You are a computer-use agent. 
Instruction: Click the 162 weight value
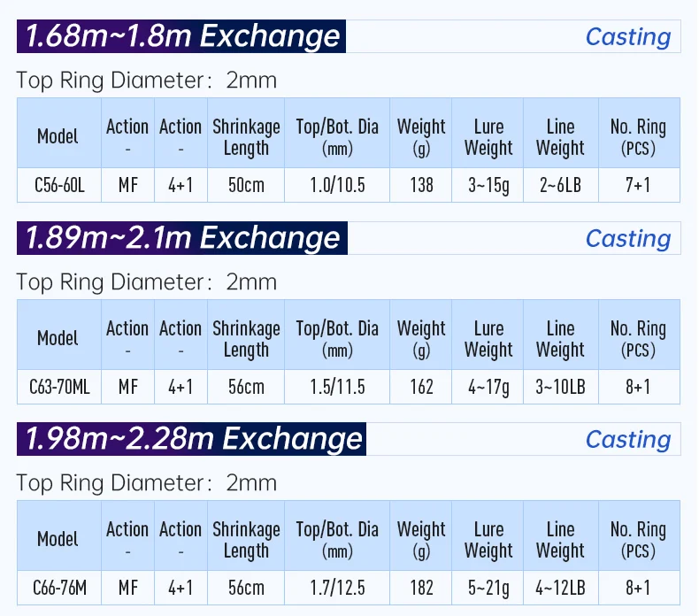pos(421,387)
